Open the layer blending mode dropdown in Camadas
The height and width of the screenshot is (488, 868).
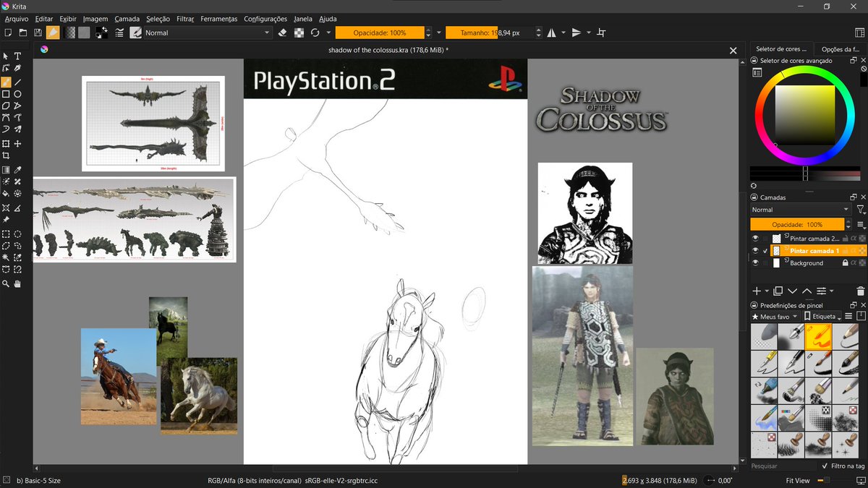point(800,210)
